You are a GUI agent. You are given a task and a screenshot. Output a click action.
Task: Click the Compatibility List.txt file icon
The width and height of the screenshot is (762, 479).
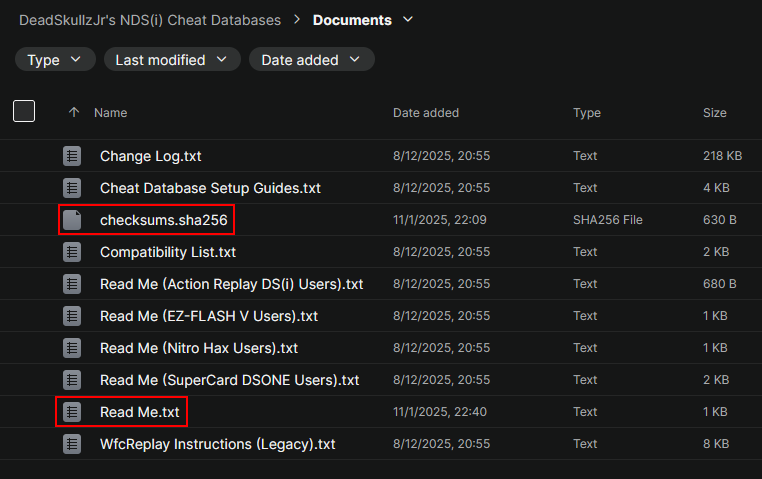[x=72, y=252]
